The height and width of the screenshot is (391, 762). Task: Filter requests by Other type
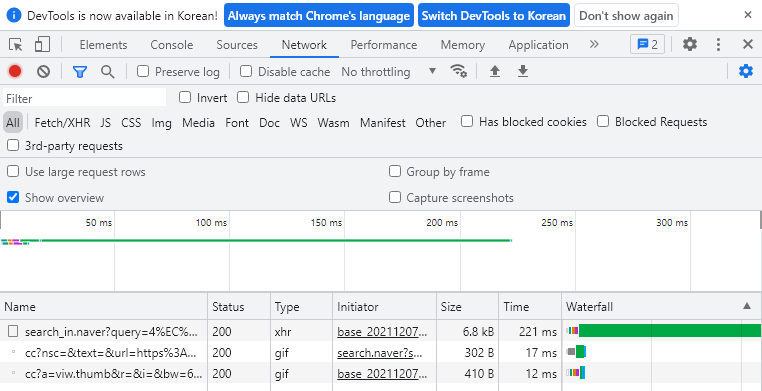431,122
